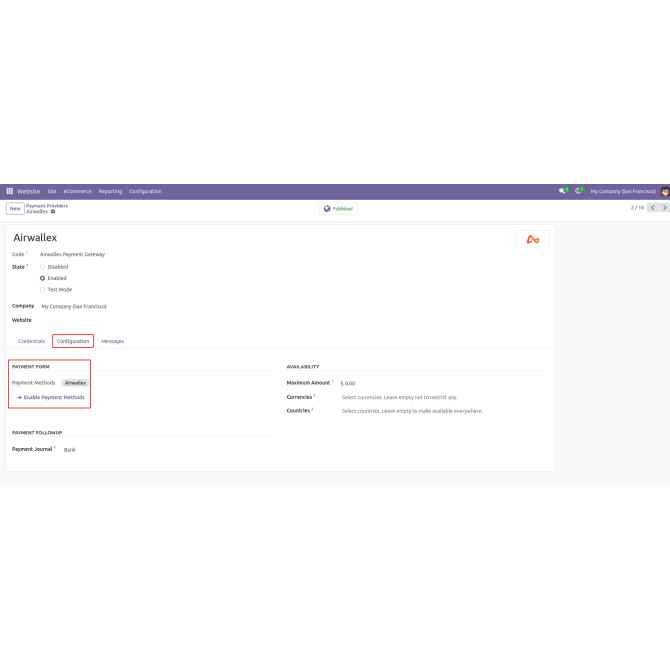Click the Airwallex logo image

click(x=532, y=239)
